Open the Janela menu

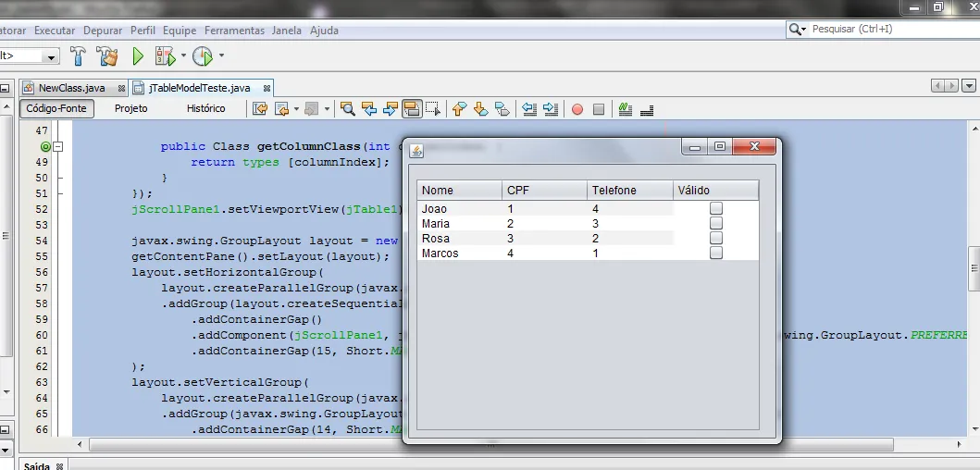[287, 30]
